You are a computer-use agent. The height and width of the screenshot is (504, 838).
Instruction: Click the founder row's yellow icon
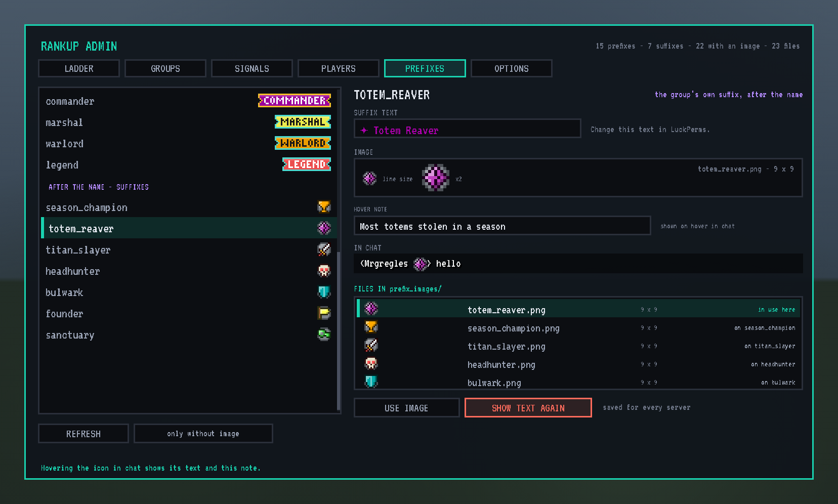coord(324,313)
